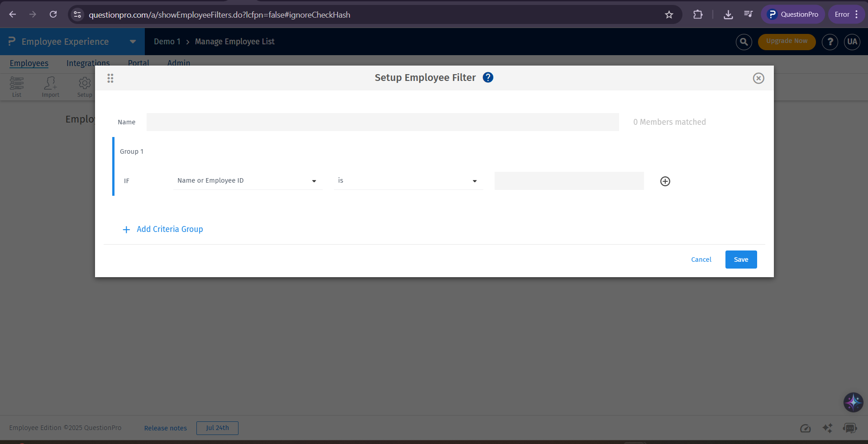The width and height of the screenshot is (868, 444).
Task: Open the search magnifier in the top bar
Action: (744, 42)
